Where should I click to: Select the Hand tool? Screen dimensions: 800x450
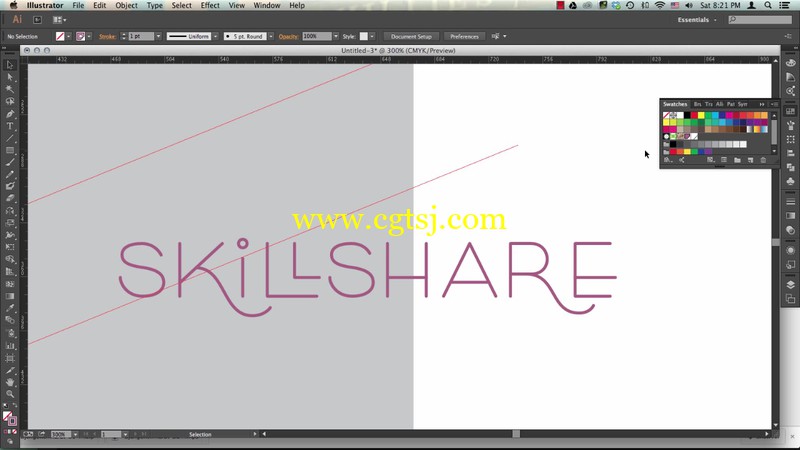[10, 382]
